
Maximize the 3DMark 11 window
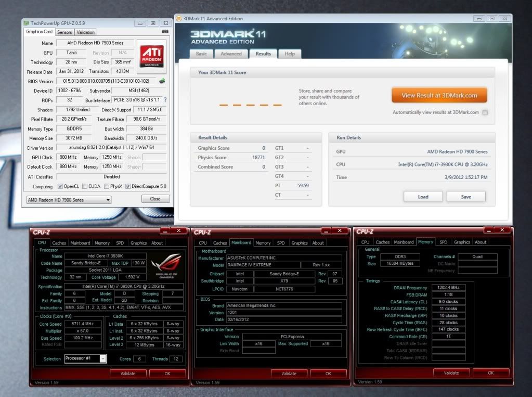tap(492, 18)
